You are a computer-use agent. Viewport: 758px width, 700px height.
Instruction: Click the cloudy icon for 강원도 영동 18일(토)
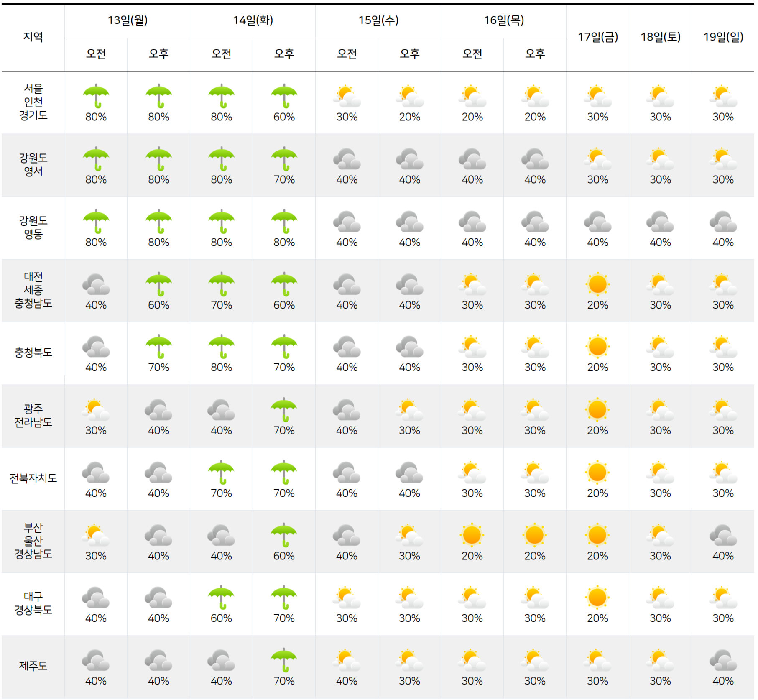click(660, 222)
